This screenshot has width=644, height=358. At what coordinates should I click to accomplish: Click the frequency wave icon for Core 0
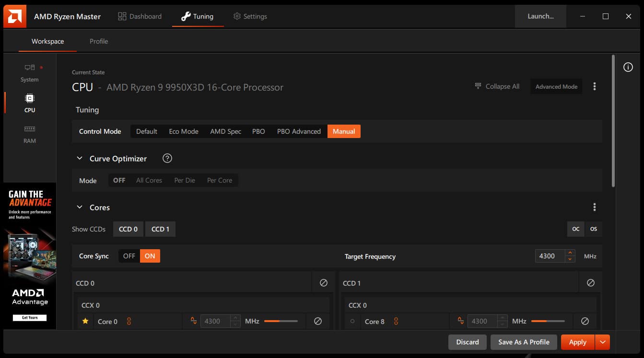click(x=194, y=321)
